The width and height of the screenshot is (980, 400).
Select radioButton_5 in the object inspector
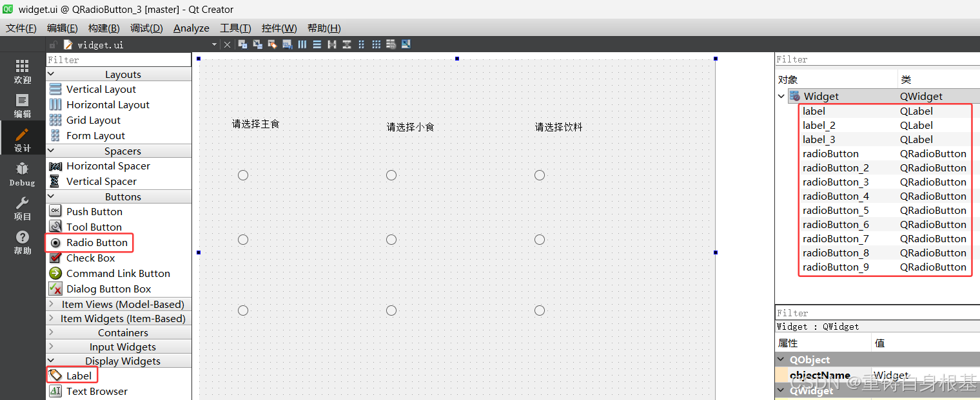836,210
